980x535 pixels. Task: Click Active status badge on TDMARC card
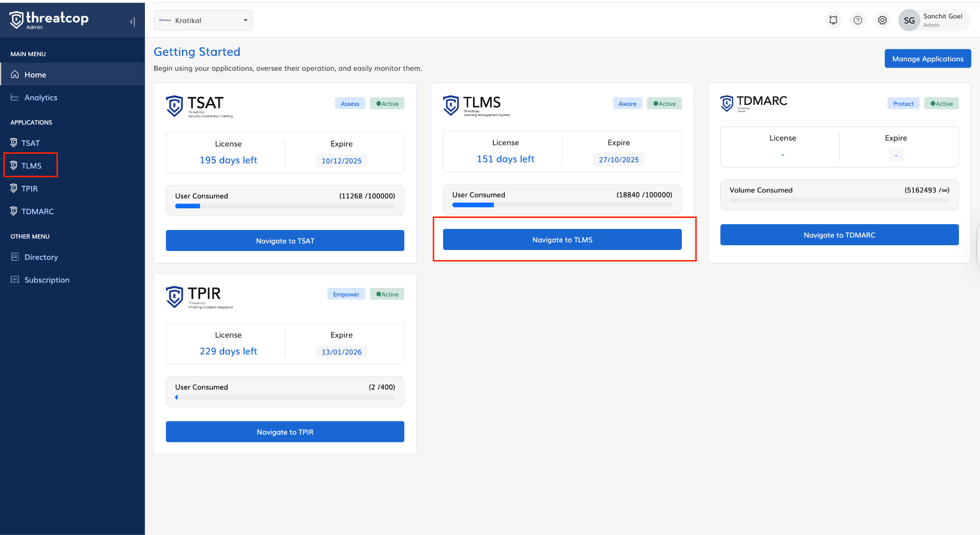[x=941, y=103]
